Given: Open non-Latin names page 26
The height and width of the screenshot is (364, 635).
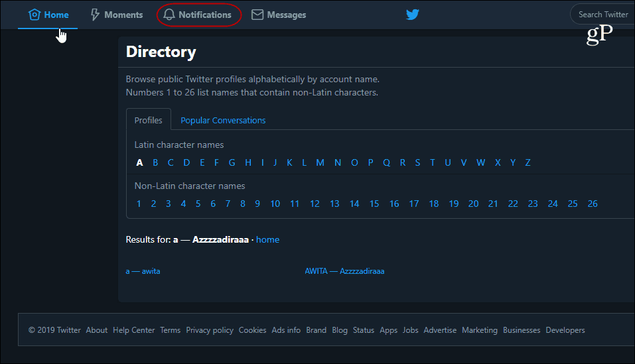Looking at the screenshot, I should (593, 204).
